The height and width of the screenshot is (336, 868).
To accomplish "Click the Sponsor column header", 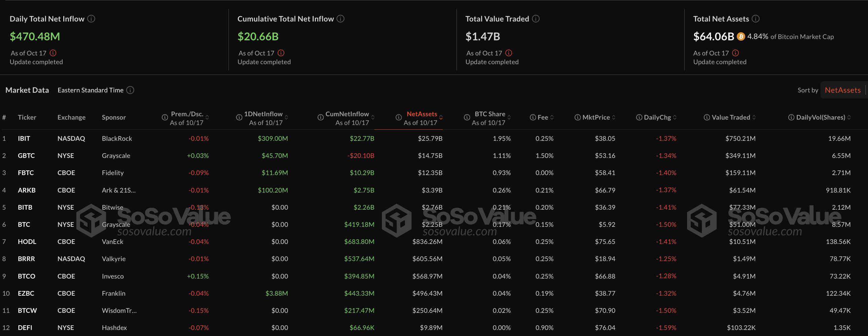I will pyautogui.click(x=114, y=117).
